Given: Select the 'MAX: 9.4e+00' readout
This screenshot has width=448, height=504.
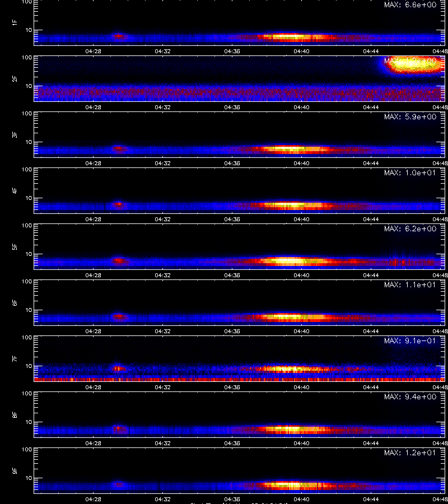Looking at the screenshot, I should (410, 396).
